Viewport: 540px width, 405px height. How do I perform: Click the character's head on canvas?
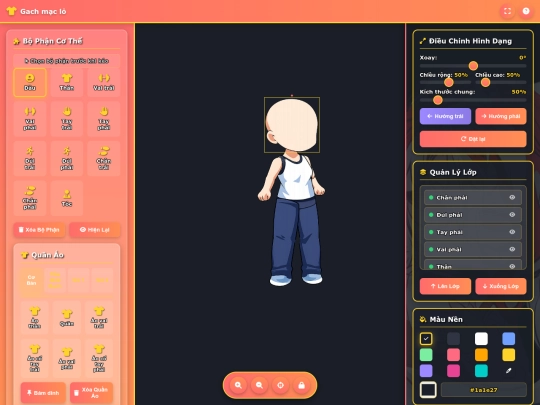coord(292,125)
